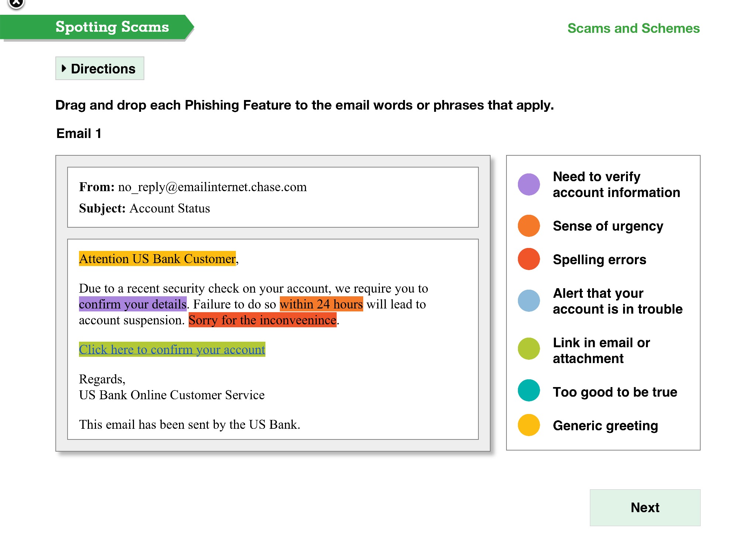This screenshot has height=552, width=756.
Task: Click the 'Sense of urgency' label
Action: pos(608,226)
